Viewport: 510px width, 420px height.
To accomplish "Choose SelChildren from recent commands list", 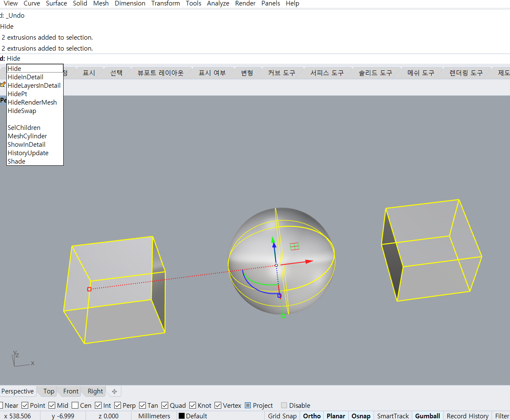I will [x=35, y=127].
